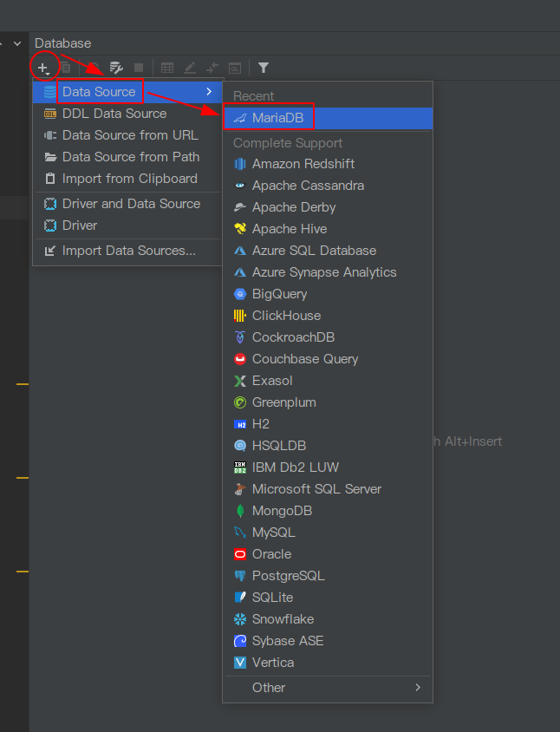Click the MongoDB leaf icon
This screenshot has width=560, height=732.
tap(240, 511)
